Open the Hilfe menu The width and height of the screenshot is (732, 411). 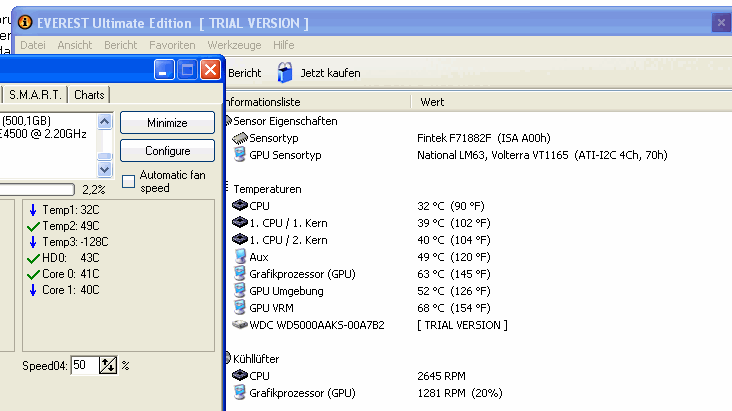284,45
